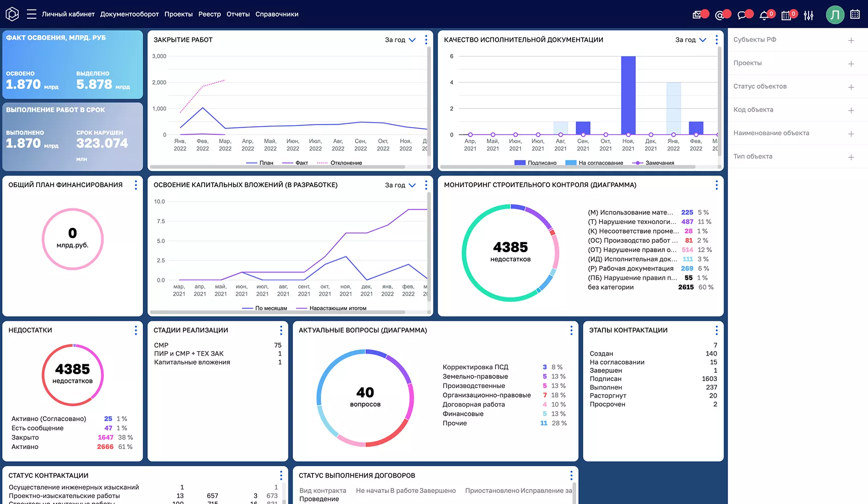Viewport: 868px width, 504px height.
Task: Open settings sliders icon in top bar
Action: click(809, 15)
